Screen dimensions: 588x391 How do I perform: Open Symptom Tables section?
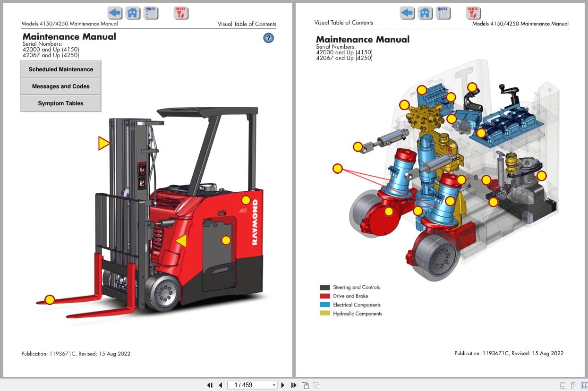[61, 103]
